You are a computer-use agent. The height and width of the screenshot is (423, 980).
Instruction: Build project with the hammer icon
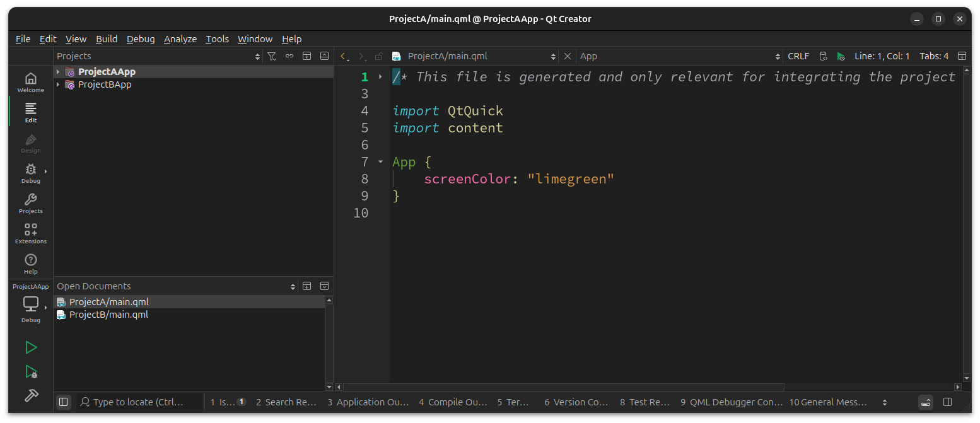click(x=30, y=395)
